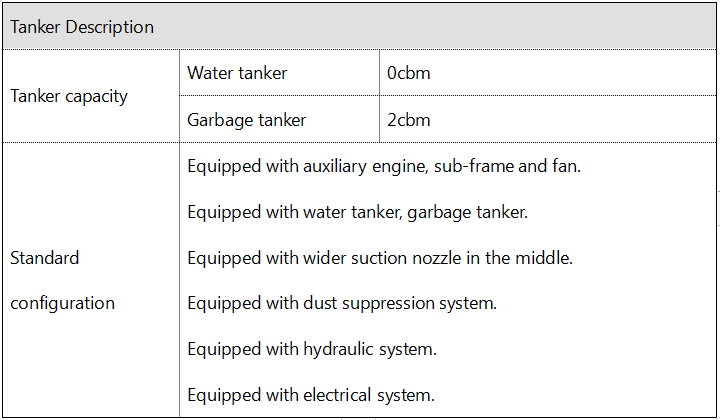Click the wider suction nozzle line

[380, 258]
